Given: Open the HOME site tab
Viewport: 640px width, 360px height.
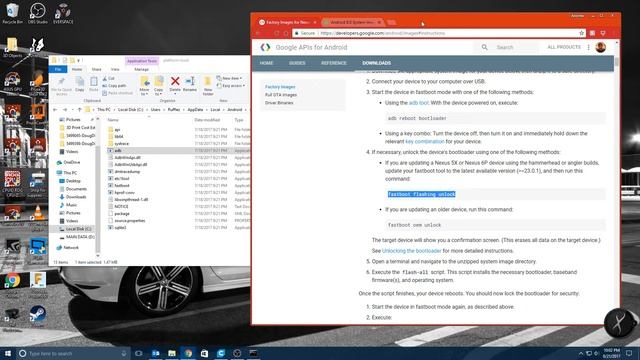Looking at the screenshot, I should click(266, 63).
